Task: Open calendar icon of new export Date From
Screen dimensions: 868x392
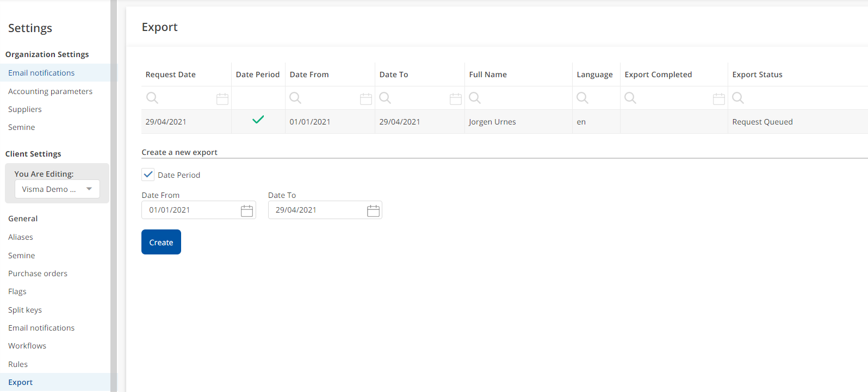Action: 247,211
